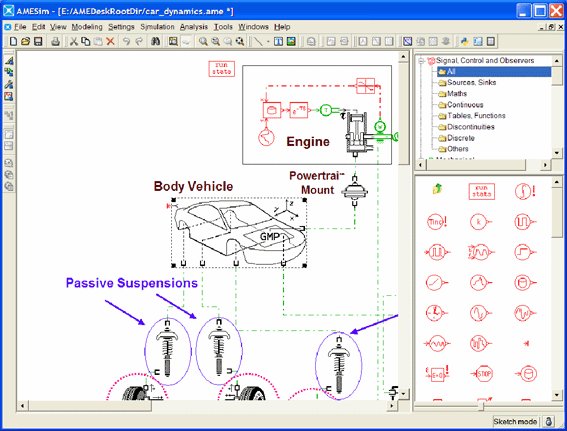The width and height of the screenshot is (567, 431).
Task: Open the File menu
Action: tap(20, 27)
